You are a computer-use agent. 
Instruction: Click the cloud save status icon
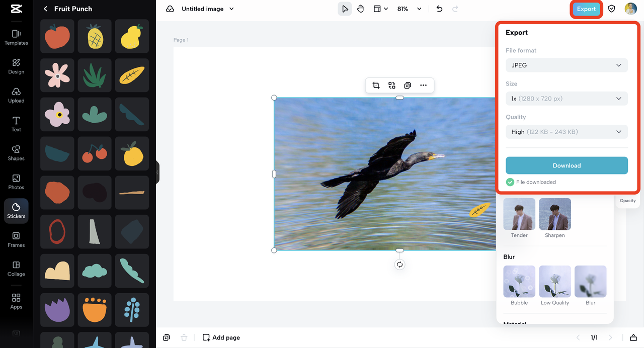(170, 9)
